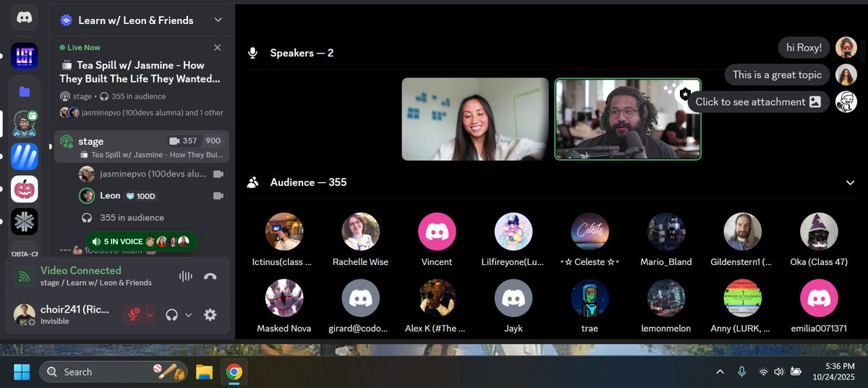Viewport: 868px width, 388px height.
Task: Open This is a great topic message
Action: pyautogui.click(x=777, y=75)
